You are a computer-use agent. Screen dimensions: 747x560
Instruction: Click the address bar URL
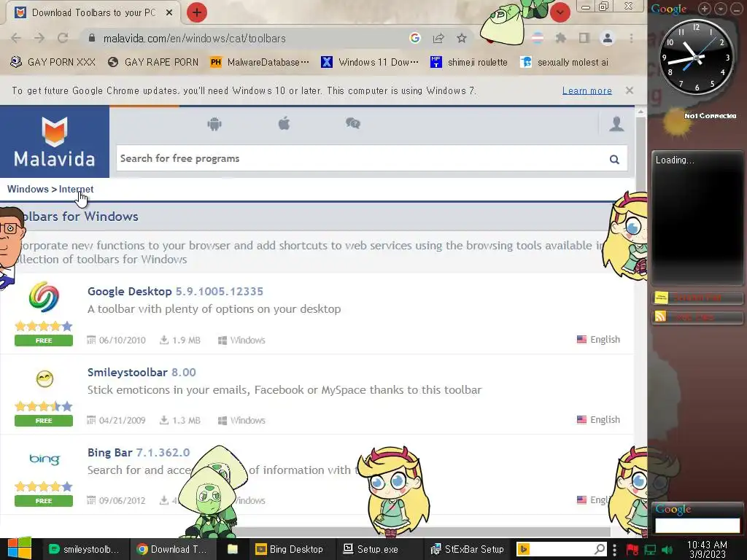[x=194, y=38]
